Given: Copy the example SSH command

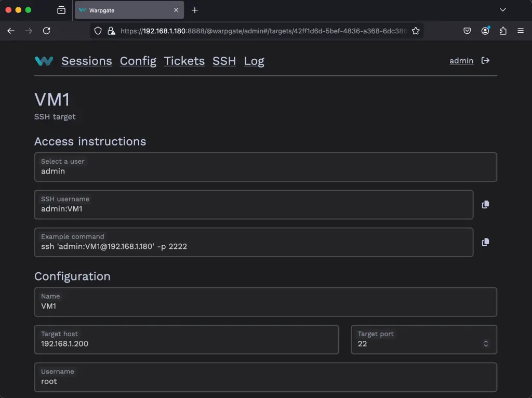Looking at the screenshot, I should coord(485,242).
